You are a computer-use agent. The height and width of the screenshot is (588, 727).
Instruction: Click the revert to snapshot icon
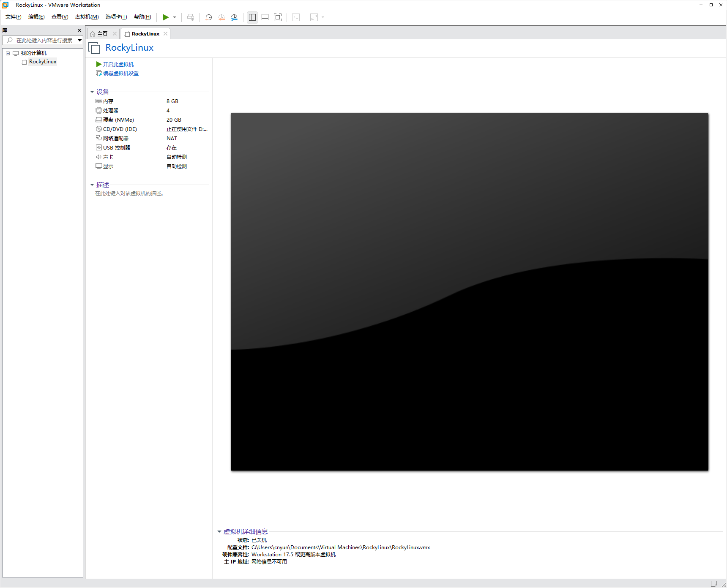point(221,17)
